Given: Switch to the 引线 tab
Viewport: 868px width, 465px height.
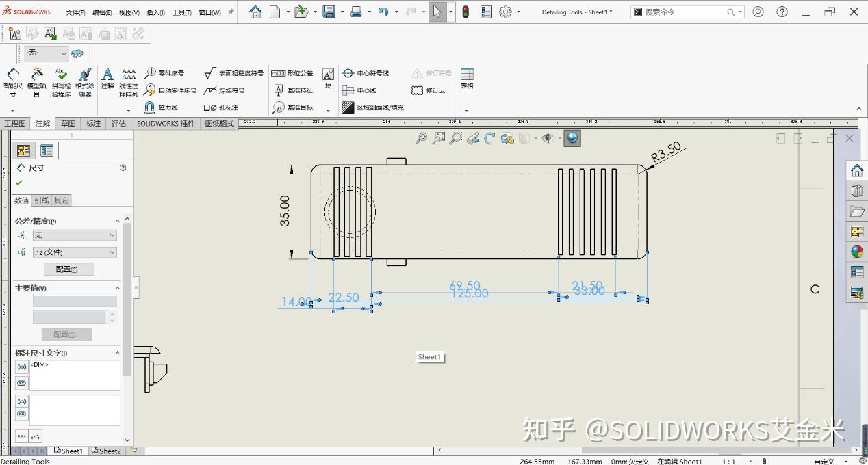Looking at the screenshot, I should pos(42,200).
